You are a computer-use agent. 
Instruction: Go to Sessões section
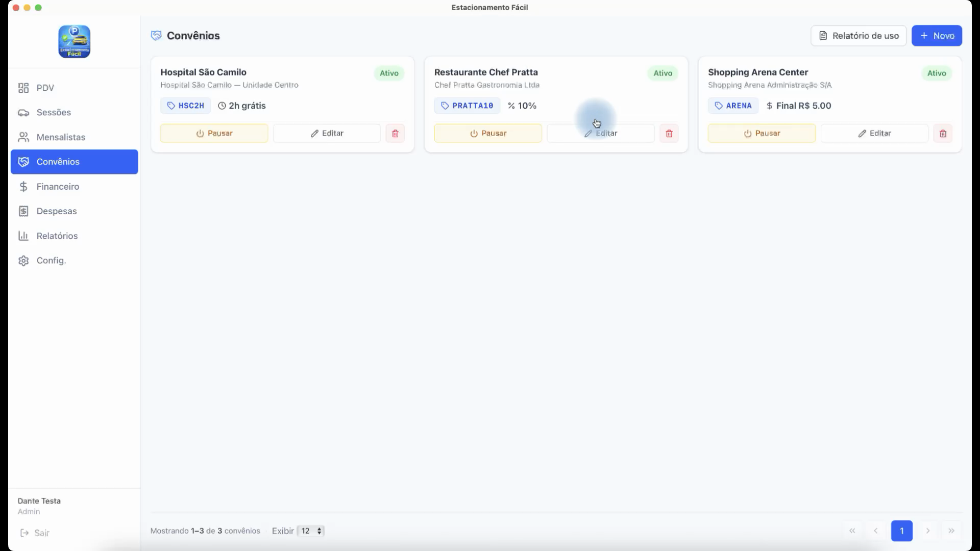[x=74, y=112]
